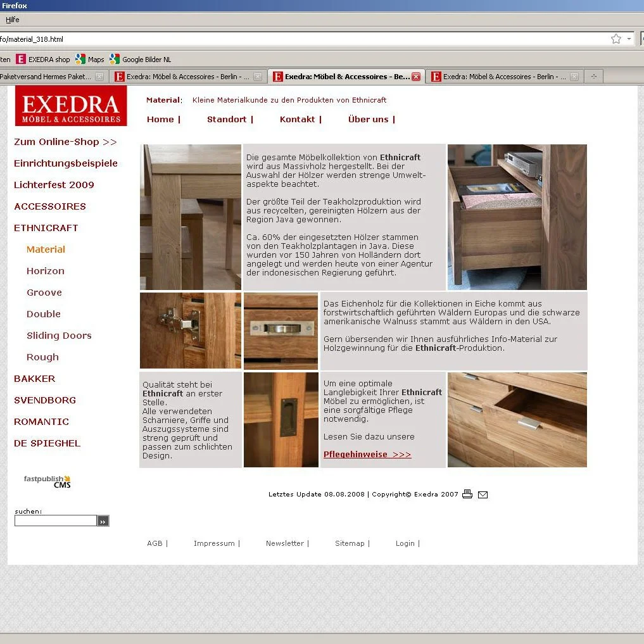Click the teak chest of drawers photo
Screen dimensions: 644x644
click(517, 420)
